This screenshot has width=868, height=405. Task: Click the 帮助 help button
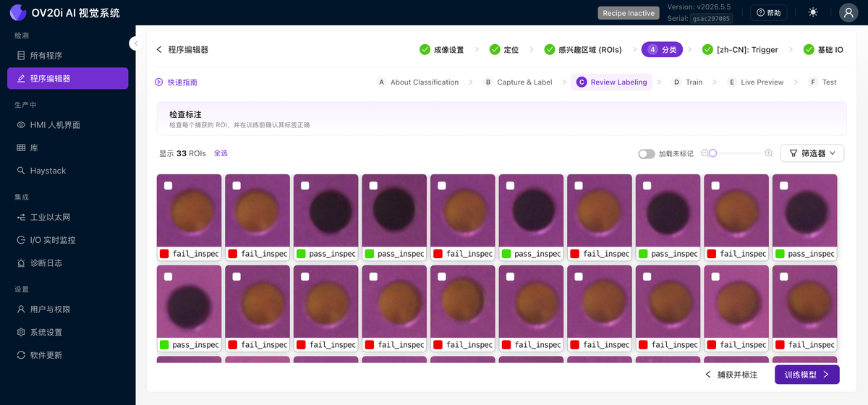(768, 13)
